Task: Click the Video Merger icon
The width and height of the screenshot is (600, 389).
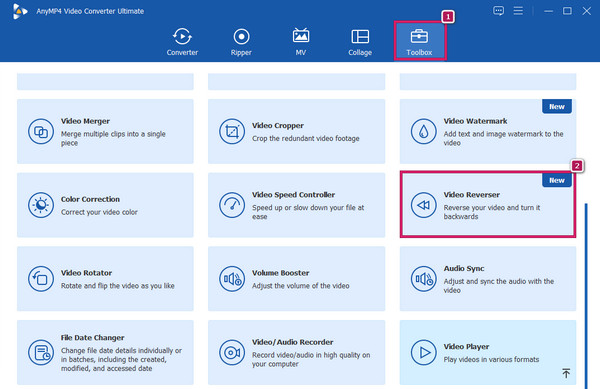Action: pos(41,132)
